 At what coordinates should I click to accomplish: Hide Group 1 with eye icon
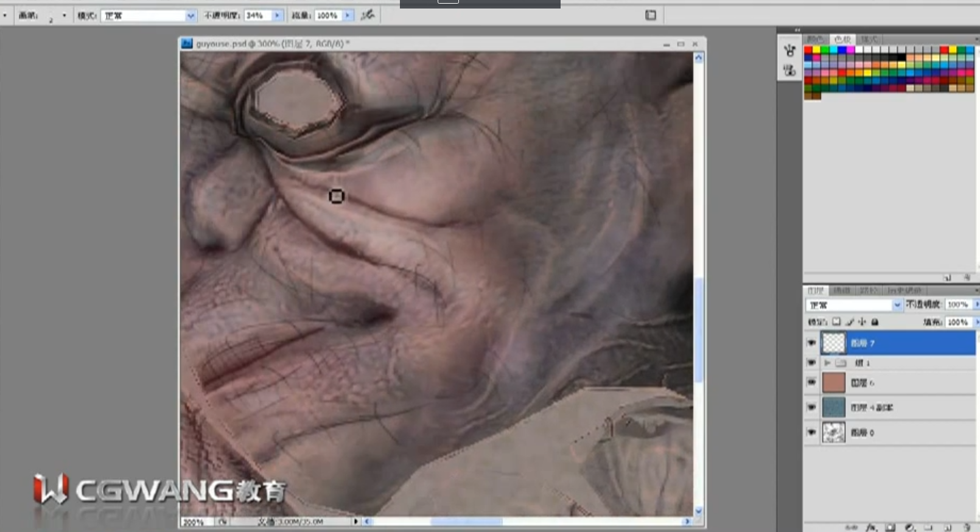811,363
